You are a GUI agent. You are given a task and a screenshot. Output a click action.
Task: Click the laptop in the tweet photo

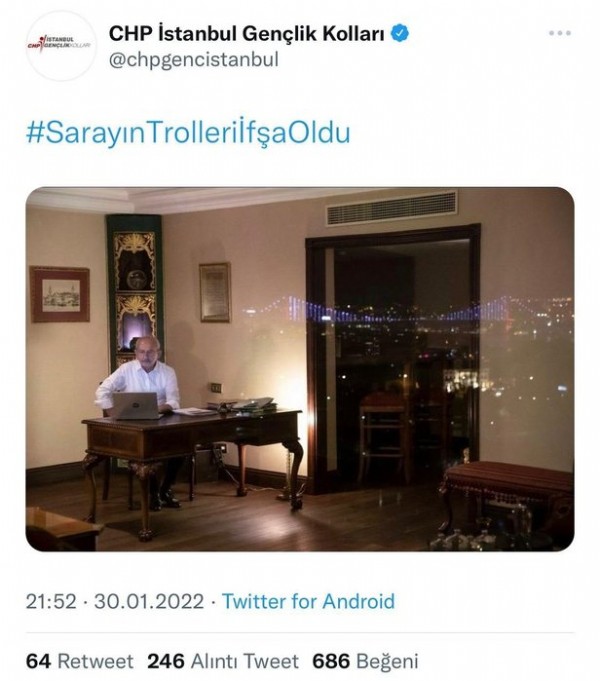pos(135,405)
